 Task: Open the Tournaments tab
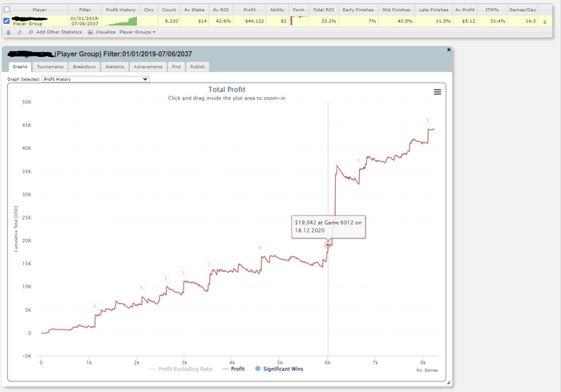pos(50,67)
